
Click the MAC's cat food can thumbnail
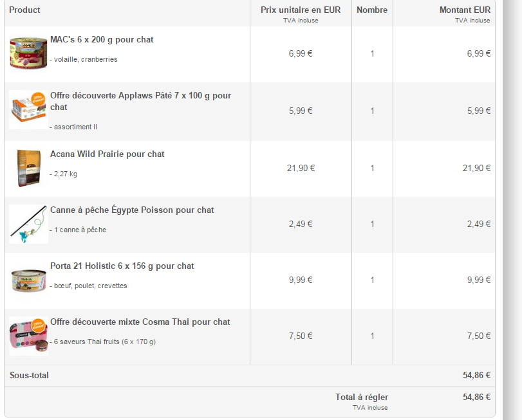[28, 53]
